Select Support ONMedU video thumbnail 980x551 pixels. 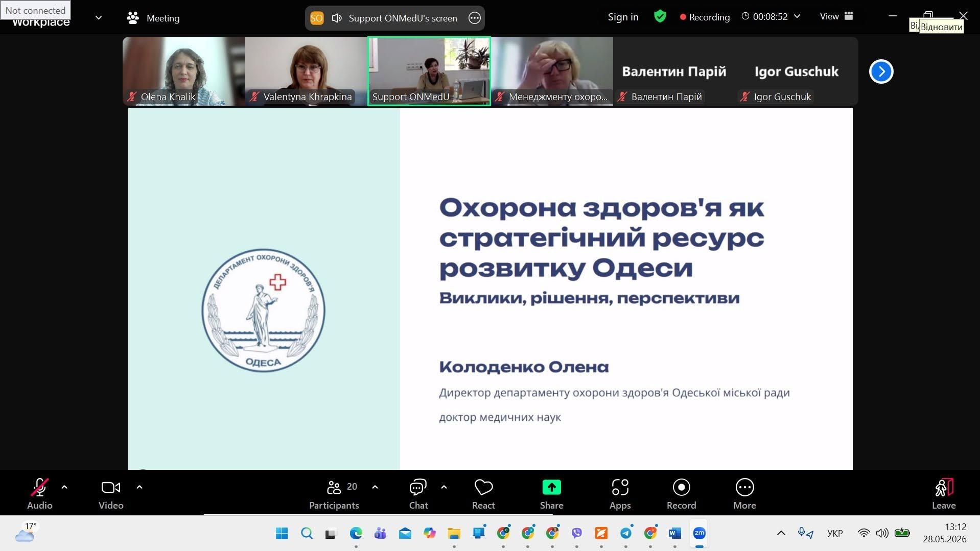(429, 71)
